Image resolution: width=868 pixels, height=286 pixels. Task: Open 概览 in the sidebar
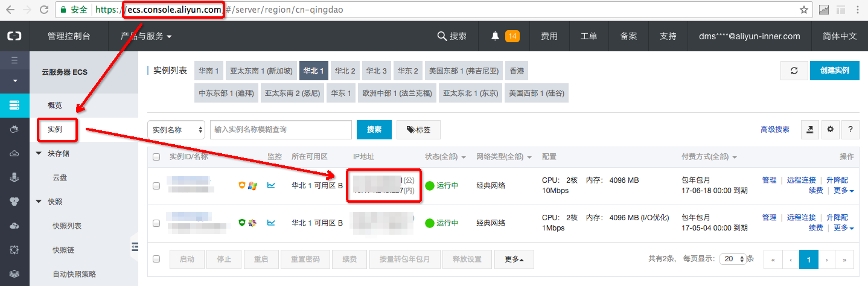[55, 105]
